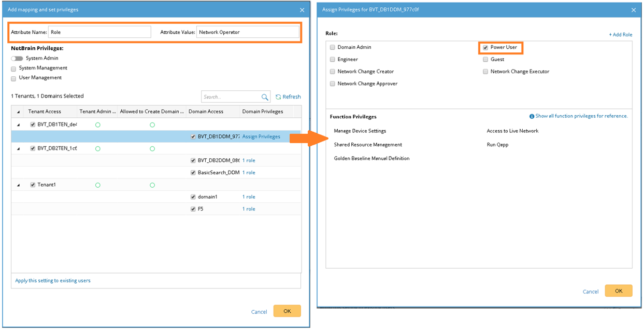The image size is (644, 332).
Task: Uncheck the Power User role
Action: click(485, 48)
